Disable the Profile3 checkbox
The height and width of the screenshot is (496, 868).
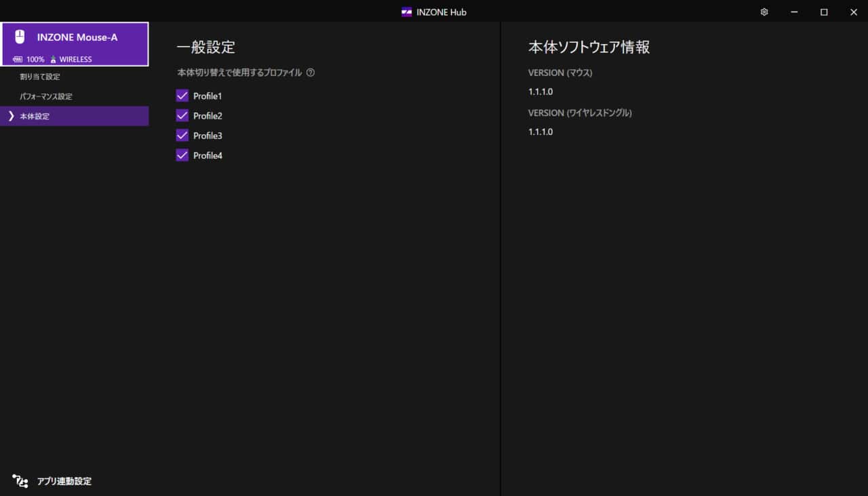tap(182, 135)
